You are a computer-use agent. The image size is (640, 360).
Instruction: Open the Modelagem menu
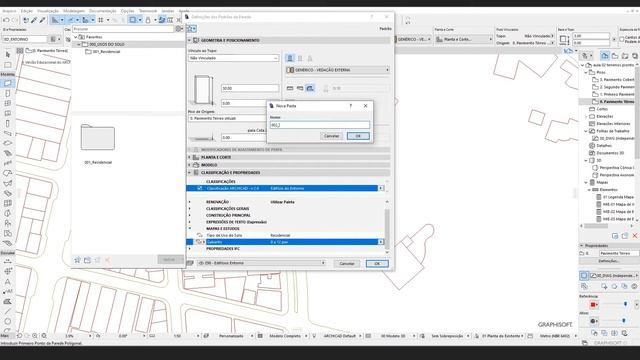74,11
